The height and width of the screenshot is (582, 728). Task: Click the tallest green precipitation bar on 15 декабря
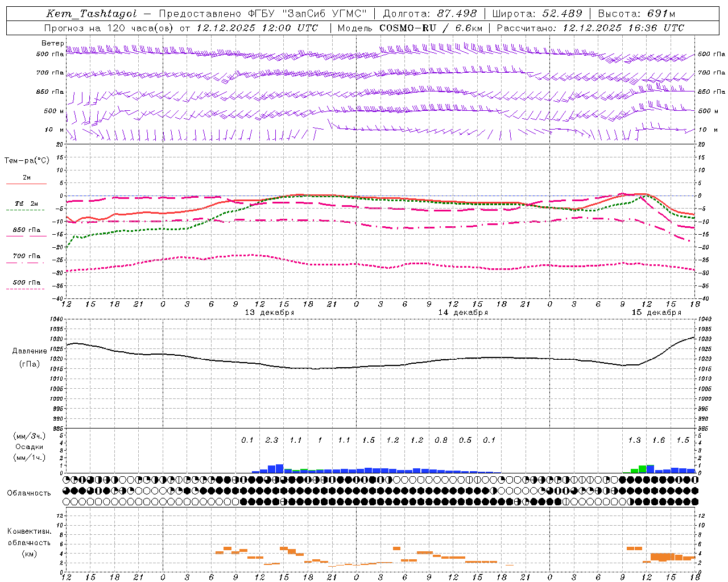coord(643,469)
